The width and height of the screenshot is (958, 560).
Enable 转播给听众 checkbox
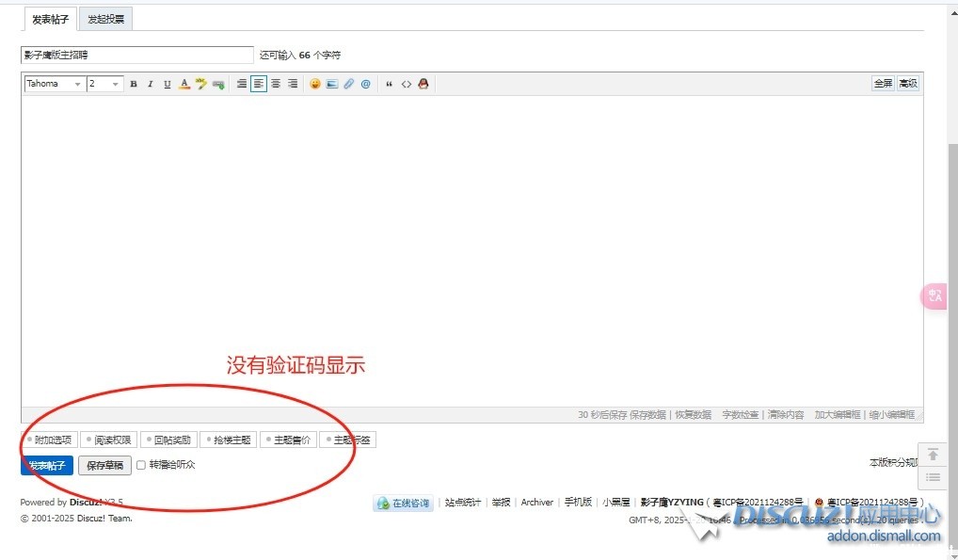pyautogui.click(x=141, y=465)
